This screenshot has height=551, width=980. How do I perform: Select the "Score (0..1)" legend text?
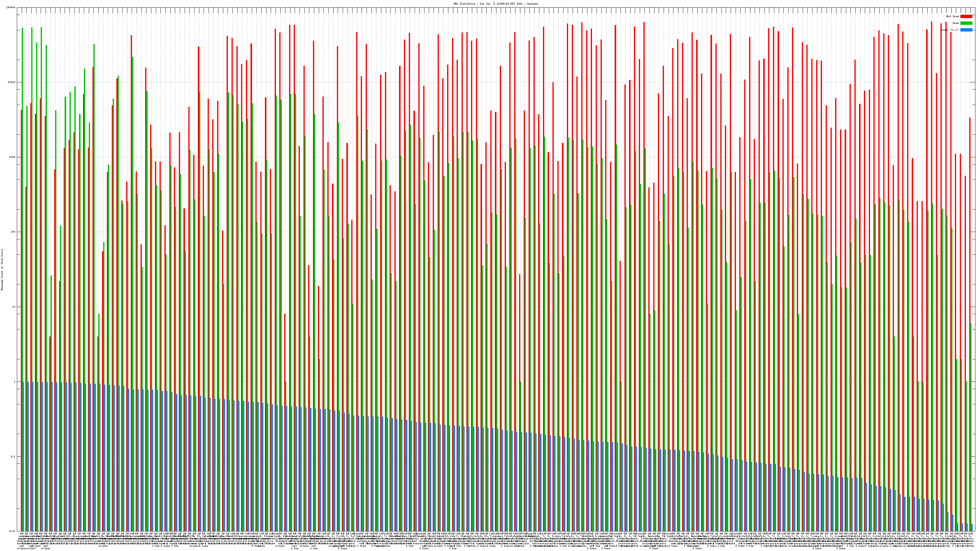click(x=950, y=30)
